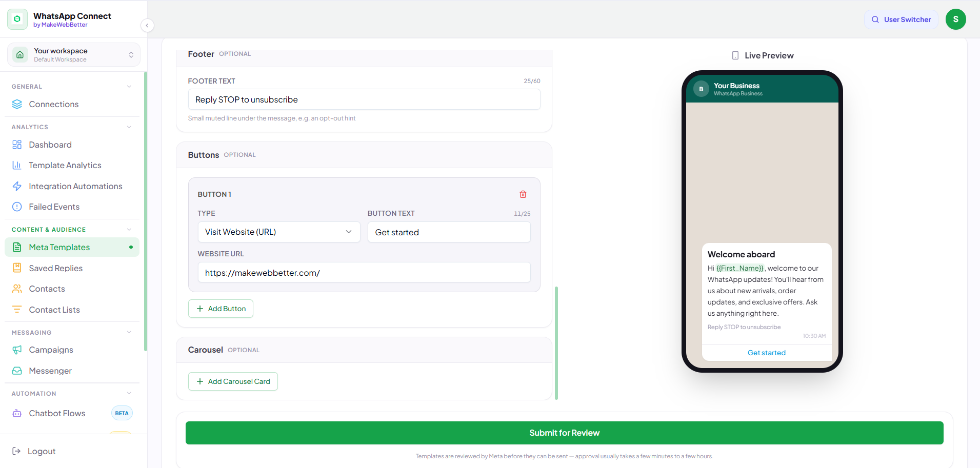
Task: Click the Campaigns megaphone icon
Action: click(17, 350)
